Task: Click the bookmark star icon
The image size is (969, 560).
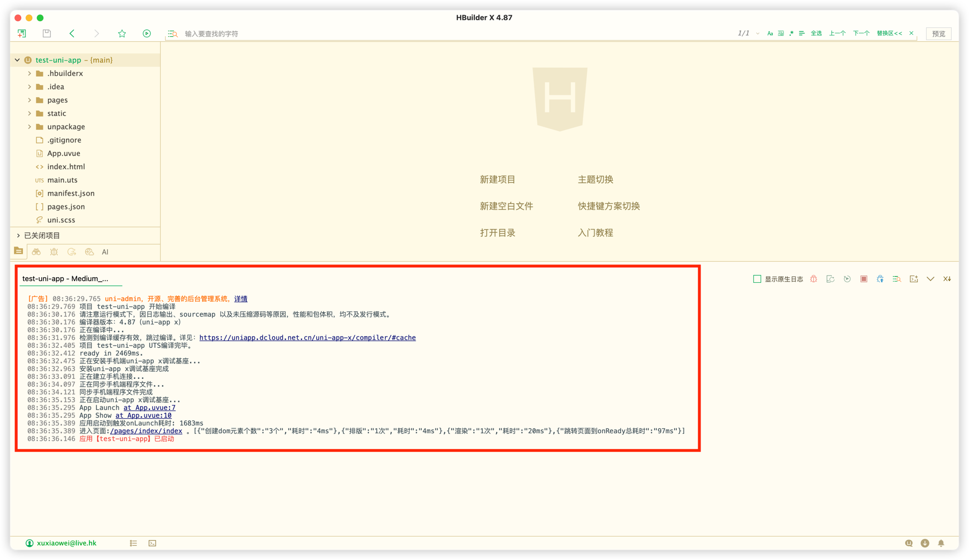Action: (x=122, y=33)
